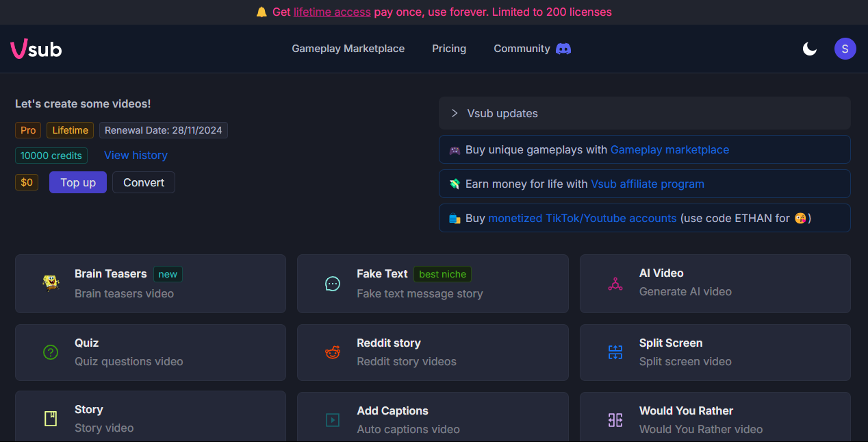This screenshot has height=442, width=868.
Task: Click the Fake Text chat bubble icon
Action: [333, 284]
